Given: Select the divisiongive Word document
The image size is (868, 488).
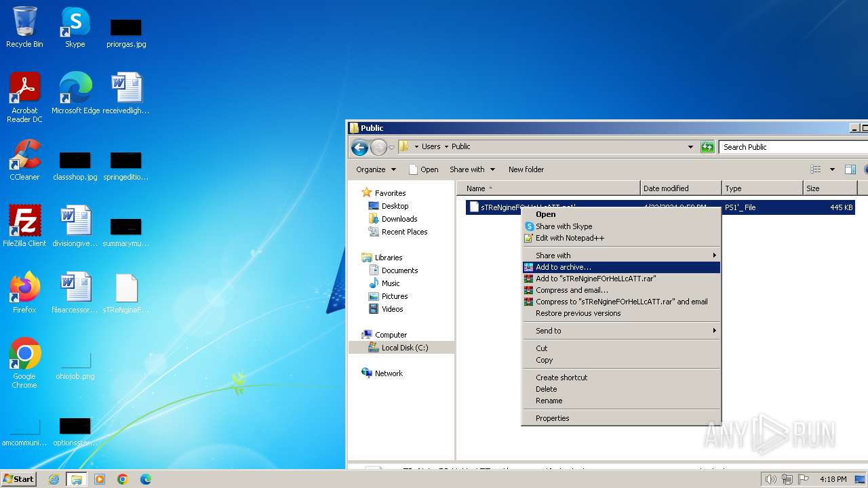Looking at the screenshot, I should 75,226.
